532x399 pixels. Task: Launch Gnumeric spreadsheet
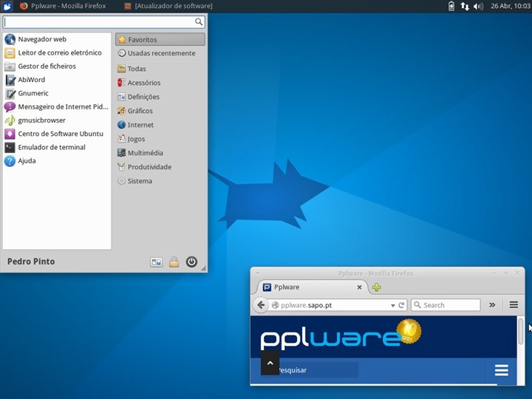click(57, 93)
